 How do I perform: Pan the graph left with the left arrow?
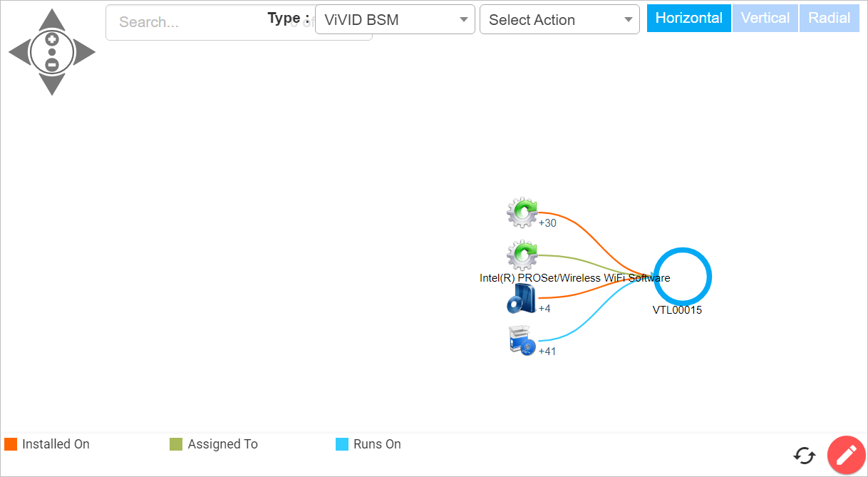click(x=19, y=52)
